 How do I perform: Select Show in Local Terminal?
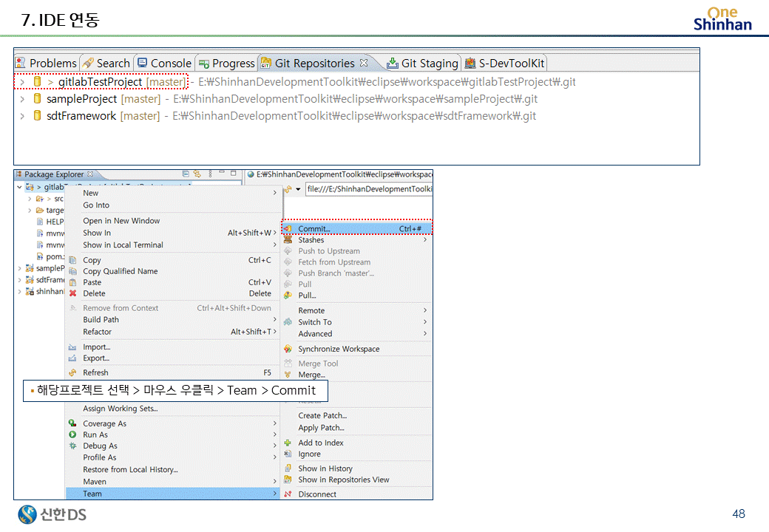[172, 245]
